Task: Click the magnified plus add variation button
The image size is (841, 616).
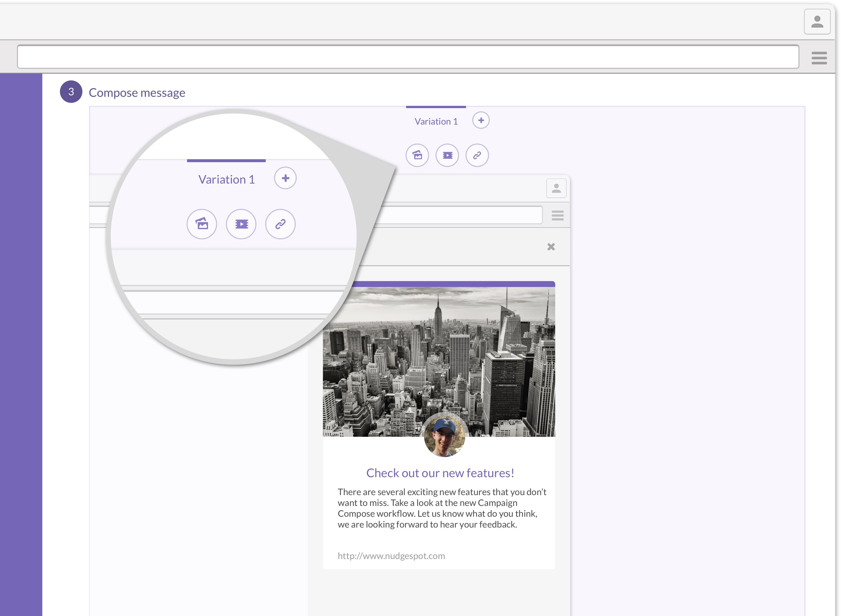Action: point(285,178)
